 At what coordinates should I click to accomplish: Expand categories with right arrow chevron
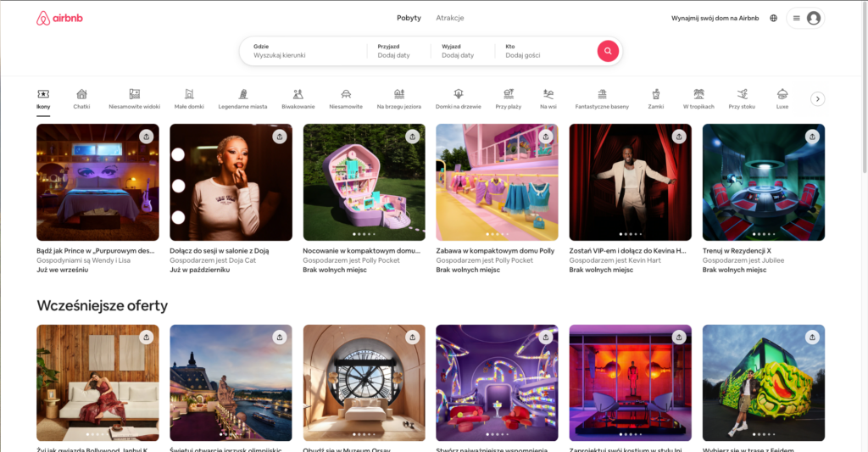tap(818, 98)
